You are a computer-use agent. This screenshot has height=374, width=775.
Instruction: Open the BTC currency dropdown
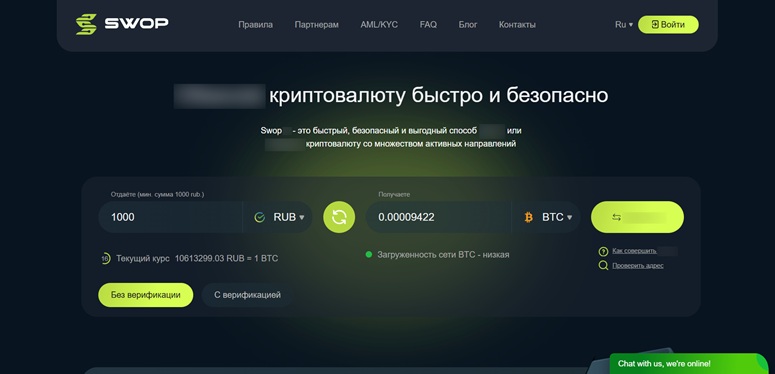pos(546,217)
